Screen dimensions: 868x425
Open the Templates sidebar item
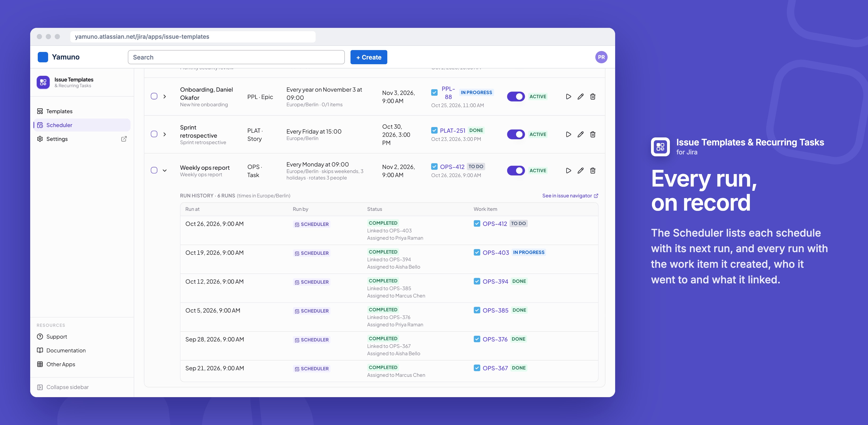[x=82, y=111]
